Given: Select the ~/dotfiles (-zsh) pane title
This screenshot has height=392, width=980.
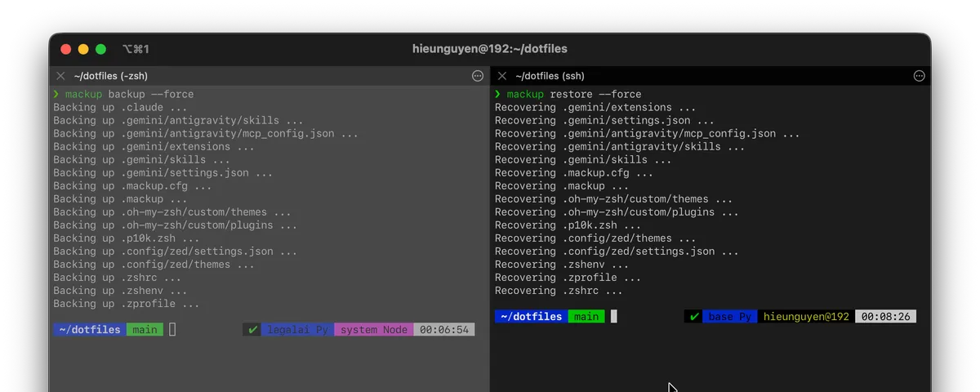Looking at the screenshot, I should [110, 76].
